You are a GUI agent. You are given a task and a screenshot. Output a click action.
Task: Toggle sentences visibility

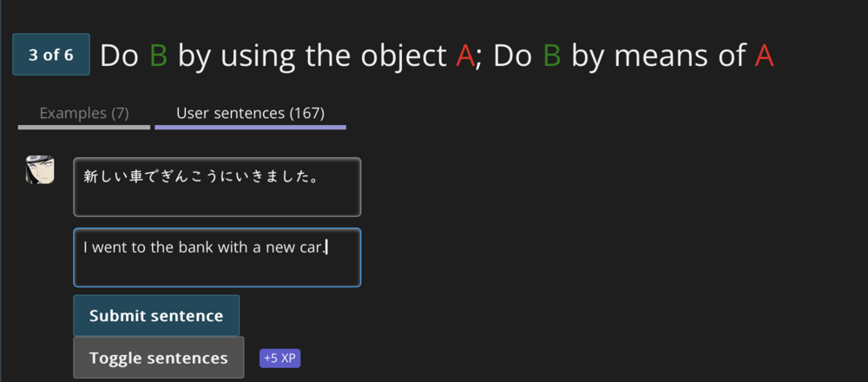click(x=158, y=358)
